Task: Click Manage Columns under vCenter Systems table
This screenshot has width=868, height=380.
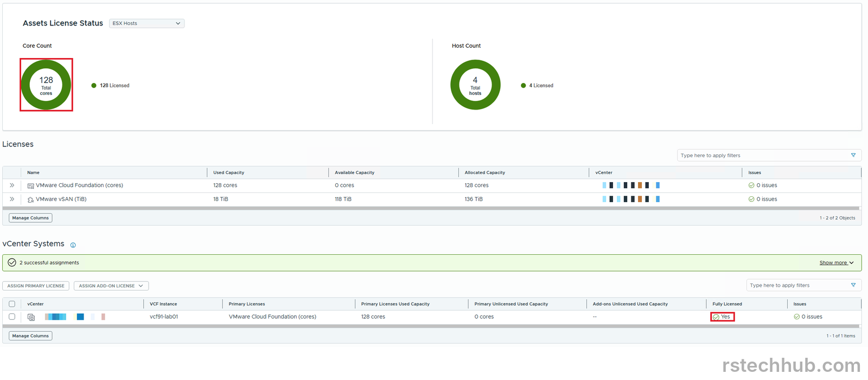Action: [30, 336]
